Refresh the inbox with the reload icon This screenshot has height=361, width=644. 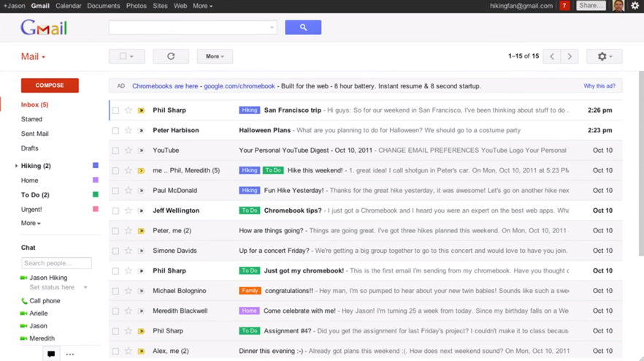click(x=171, y=56)
